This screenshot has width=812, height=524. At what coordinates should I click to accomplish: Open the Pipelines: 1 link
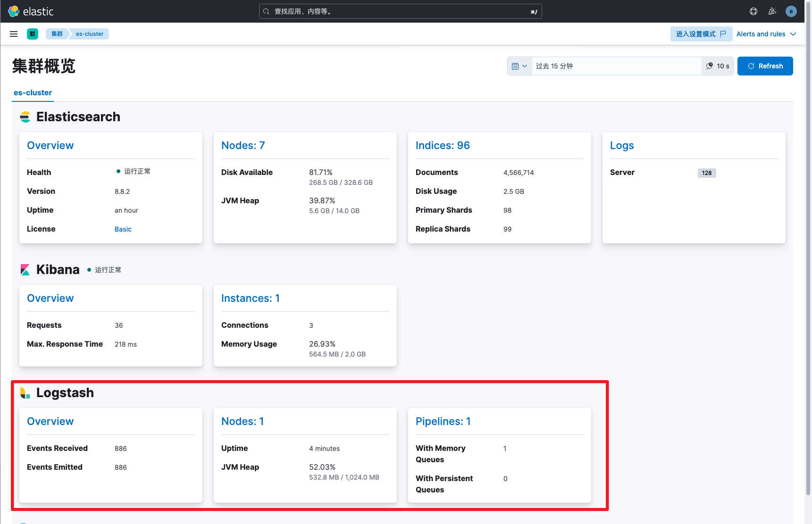(x=443, y=422)
